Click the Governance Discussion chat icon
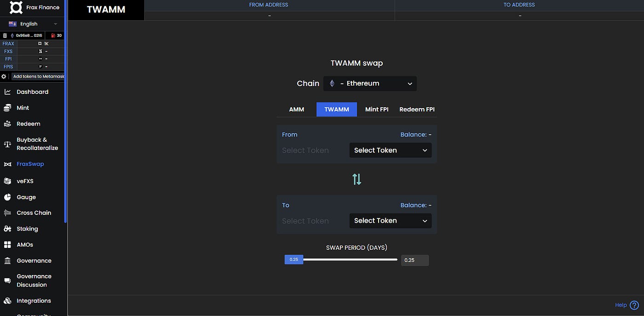Image resolution: width=644 pixels, height=316 pixels. point(7,281)
